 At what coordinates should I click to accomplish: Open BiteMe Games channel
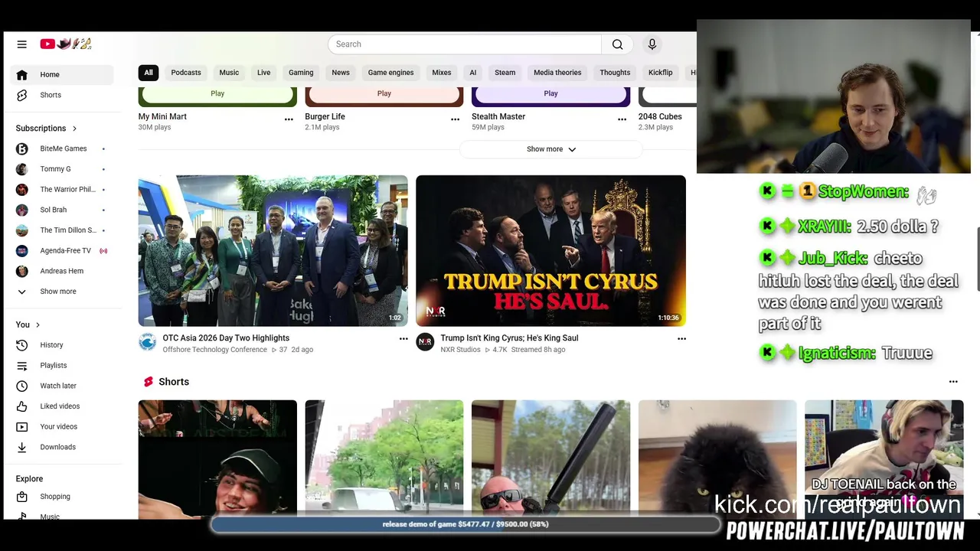[62, 148]
